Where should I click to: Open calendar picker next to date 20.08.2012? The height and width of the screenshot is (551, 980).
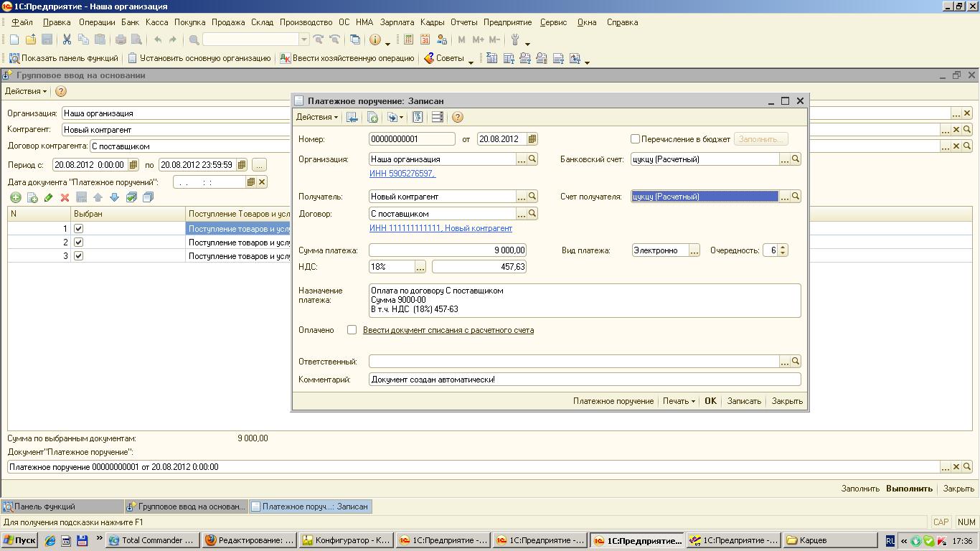pos(532,139)
